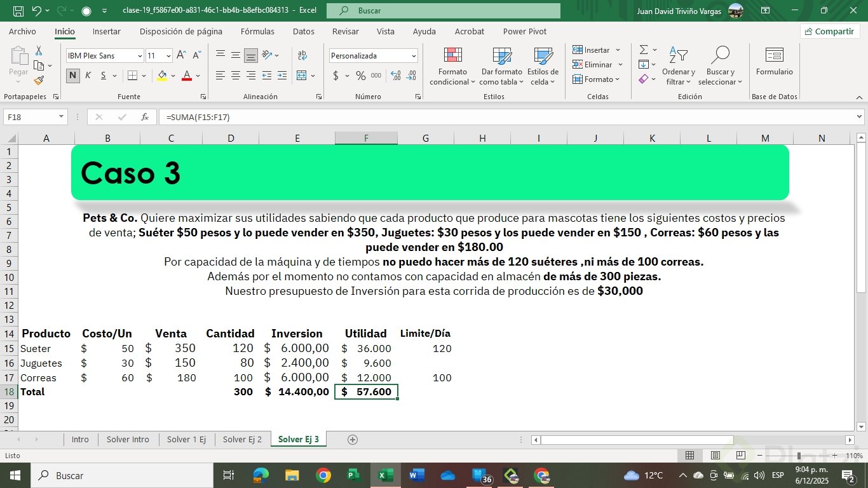Click the Buscar search box in title bar
Viewport: 868px width, 488px height.
point(444,11)
